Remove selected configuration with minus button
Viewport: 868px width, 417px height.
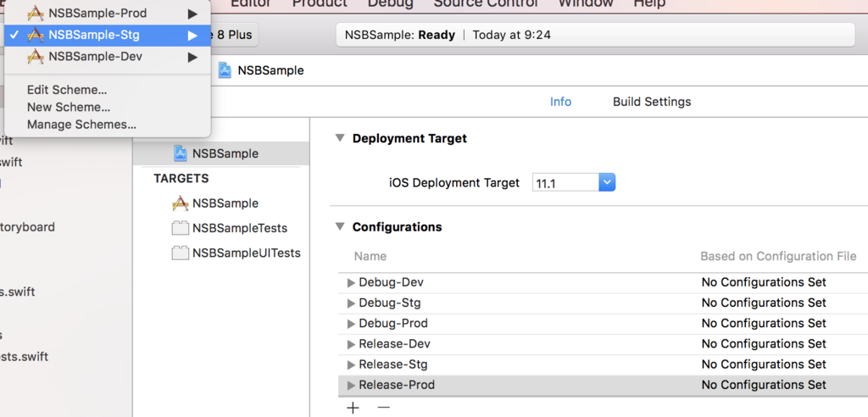[x=384, y=408]
